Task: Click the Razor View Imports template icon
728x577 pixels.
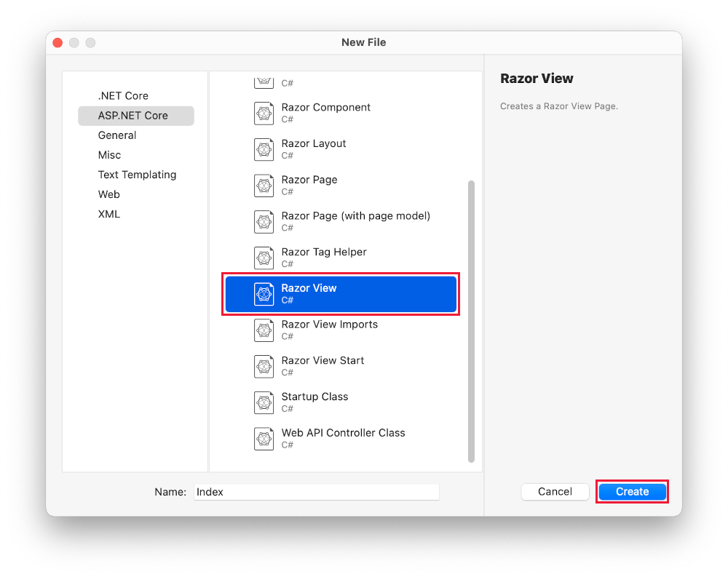Action: point(264,330)
